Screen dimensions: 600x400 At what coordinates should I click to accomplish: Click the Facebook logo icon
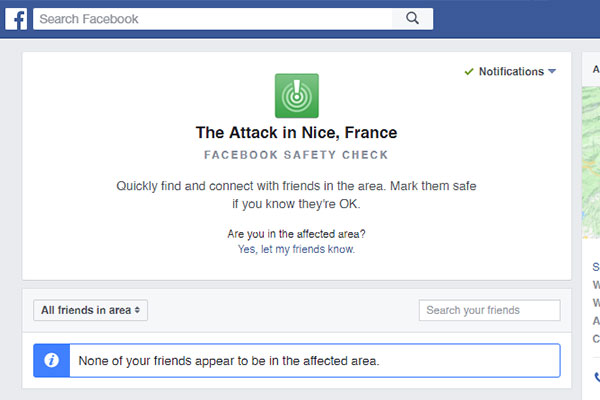pyautogui.click(x=15, y=19)
